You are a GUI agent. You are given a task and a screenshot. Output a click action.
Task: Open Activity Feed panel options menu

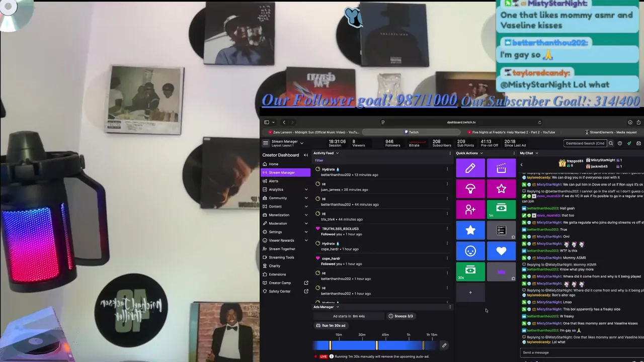point(450,153)
